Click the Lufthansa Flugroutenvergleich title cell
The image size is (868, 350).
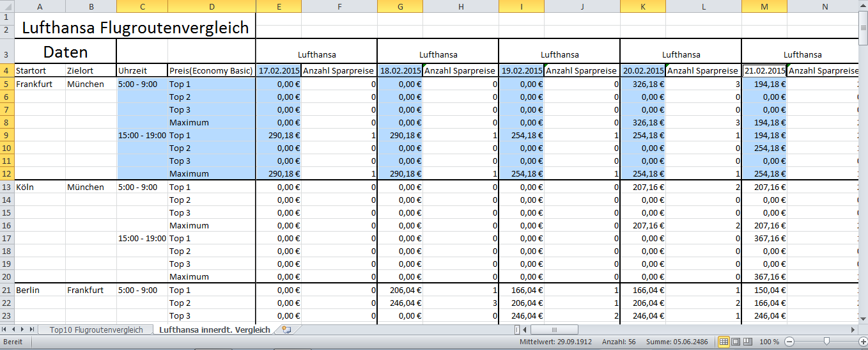tap(135, 28)
